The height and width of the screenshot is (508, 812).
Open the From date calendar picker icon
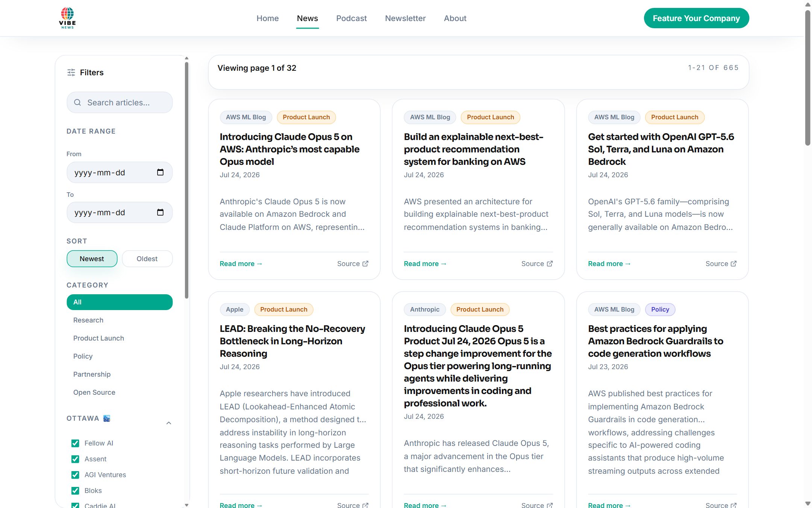[x=160, y=172]
